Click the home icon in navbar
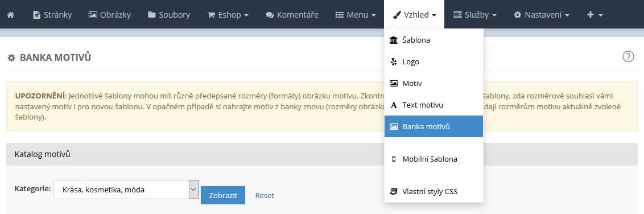The image size is (644, 214). [x=11, y=15]
